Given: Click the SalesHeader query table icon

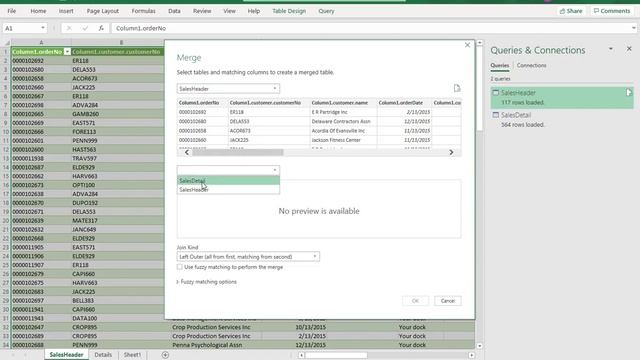Looking at the screenshot, I should point(496,93).
